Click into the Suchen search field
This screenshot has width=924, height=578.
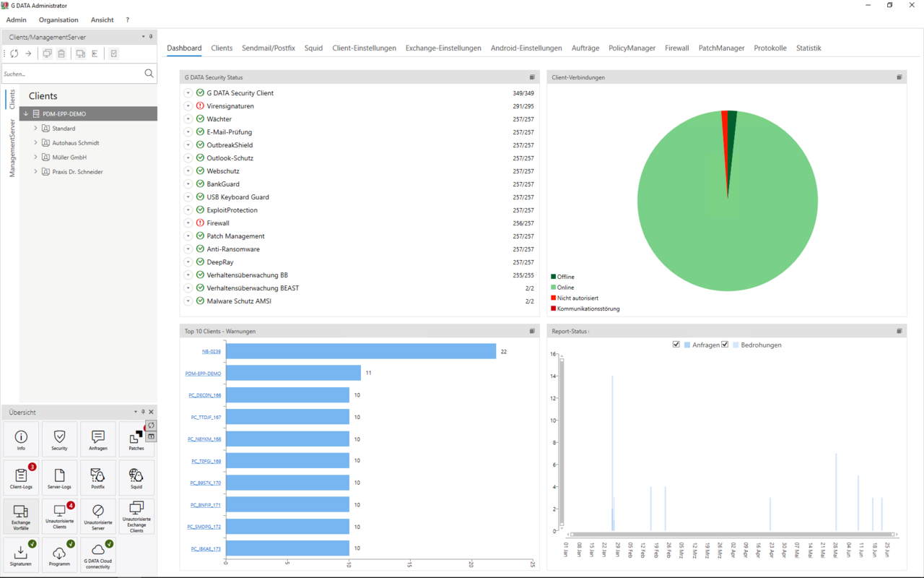(x=71, y=74)
